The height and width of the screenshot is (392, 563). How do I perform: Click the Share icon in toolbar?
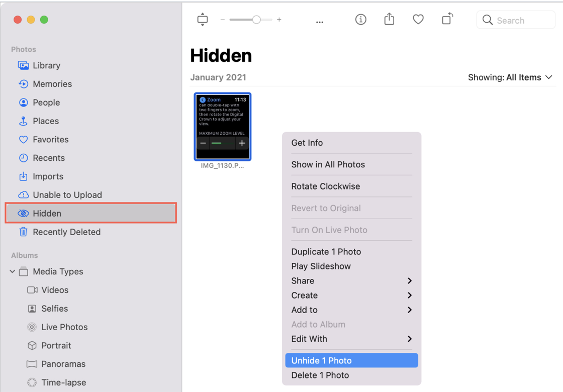coord(389,20)
